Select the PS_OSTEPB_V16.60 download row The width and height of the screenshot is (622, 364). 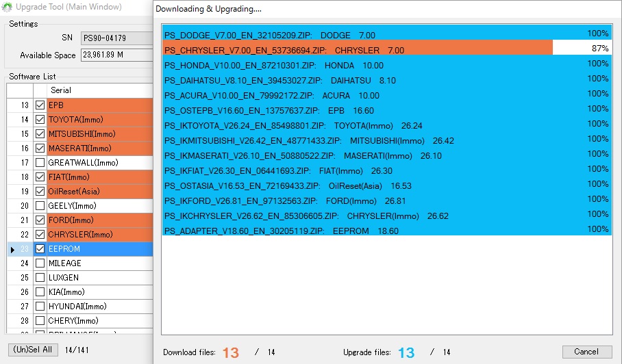pyautogui.click(x=387, y=107)
